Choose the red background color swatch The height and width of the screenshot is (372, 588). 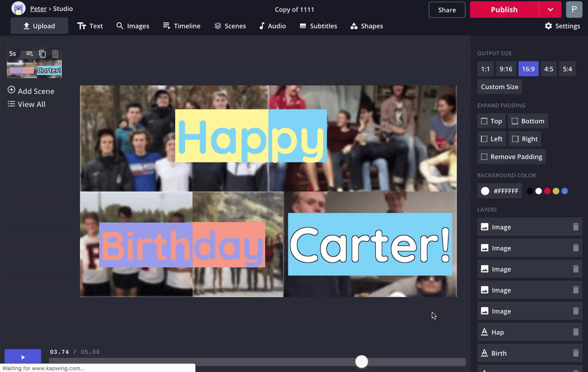(x=547, y=191)
